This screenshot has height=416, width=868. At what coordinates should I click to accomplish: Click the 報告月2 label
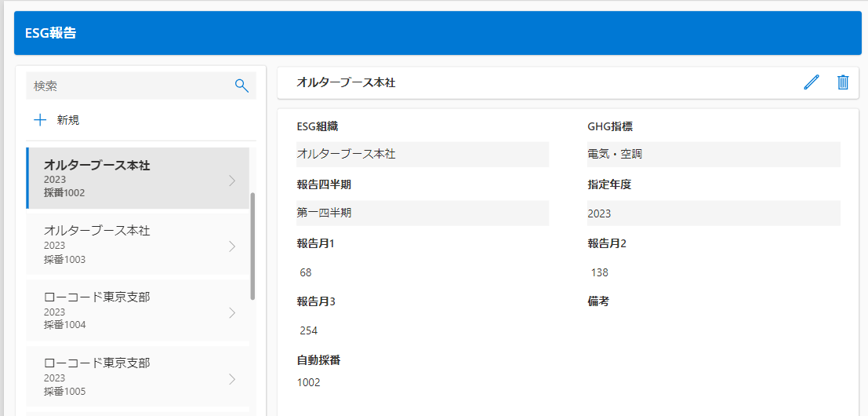click(x=607, y=243)
